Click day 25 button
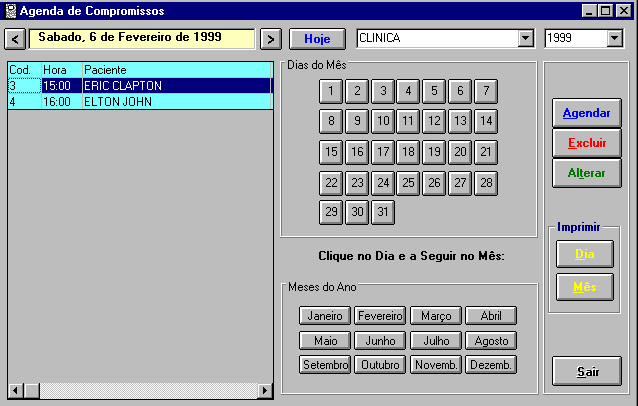This screenshot has width=638, height=406. coord(408,183)
